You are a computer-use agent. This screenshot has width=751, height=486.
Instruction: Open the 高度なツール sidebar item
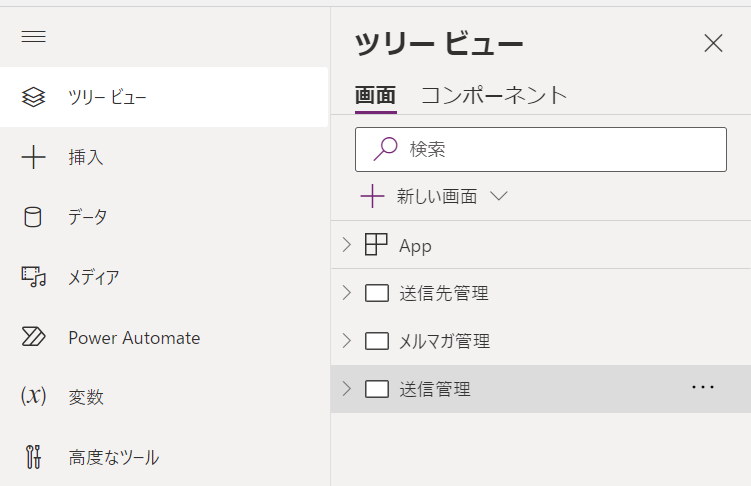tap(164, 457)
